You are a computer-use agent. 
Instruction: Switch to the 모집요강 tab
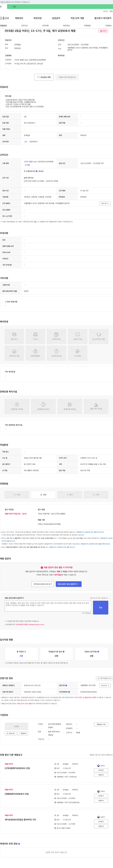(x=3, y=26)
